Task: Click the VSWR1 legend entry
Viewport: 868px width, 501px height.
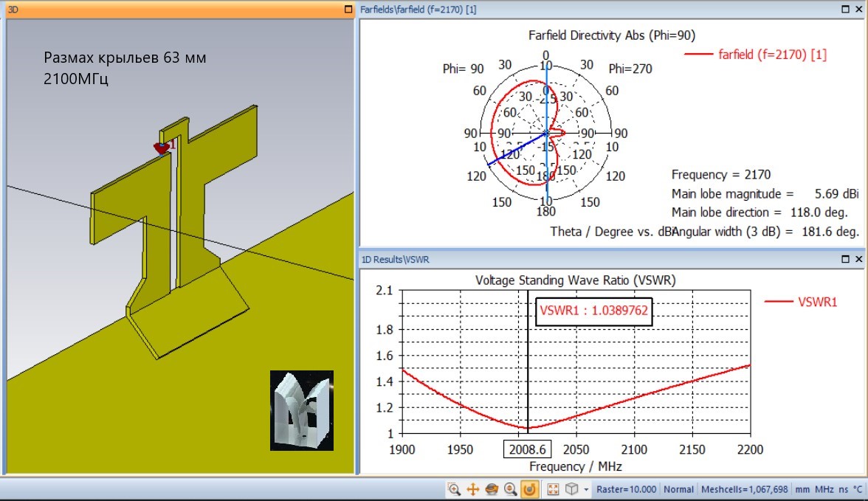Action: pos(800,302)
